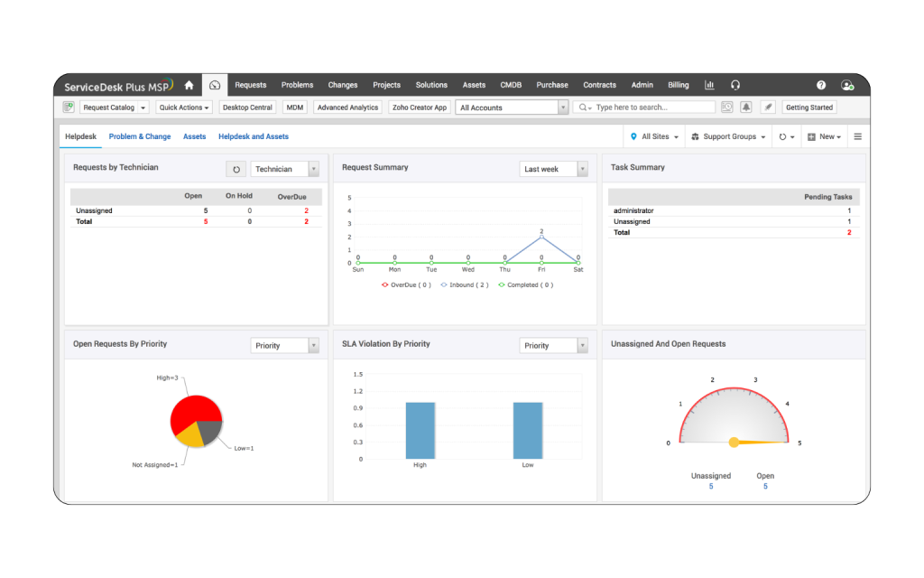Toggle the Completed series in chart legend
This screenshot has width=924, height=578.
(525, 285)
